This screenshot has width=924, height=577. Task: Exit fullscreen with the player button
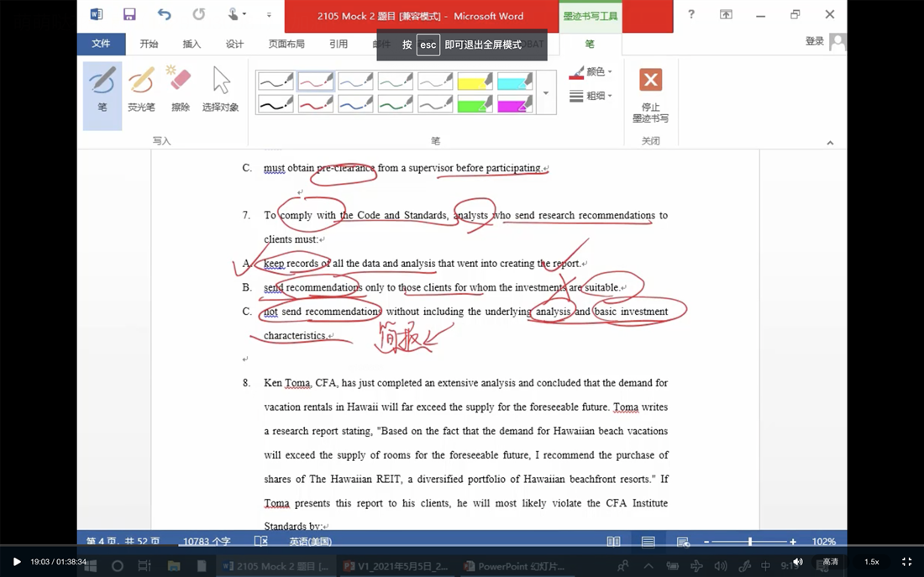pyautogui.click(x=907, y=562)
